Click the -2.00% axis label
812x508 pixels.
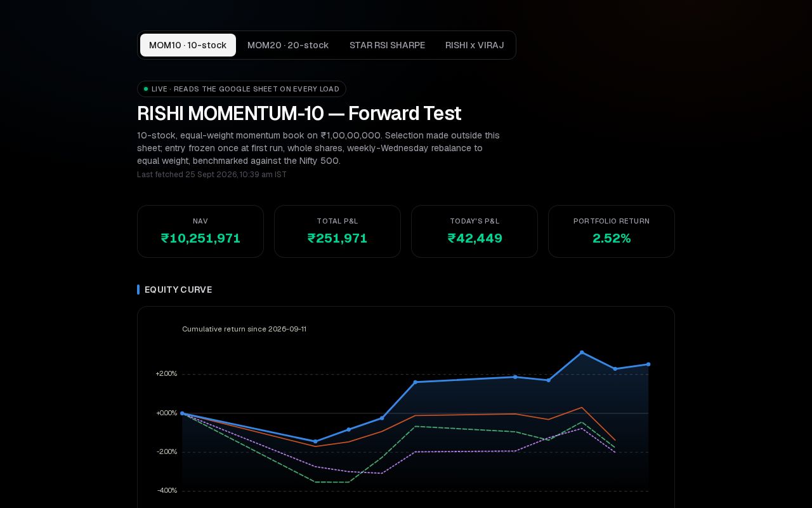(x=167, y=452)
